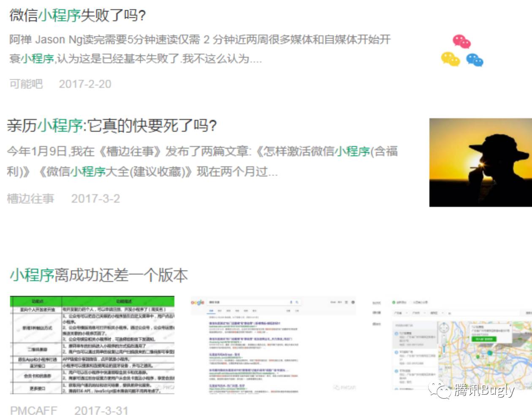Open article title '微信小程序失败了吗?'
532x415 pixels.
tap(78, 15)
